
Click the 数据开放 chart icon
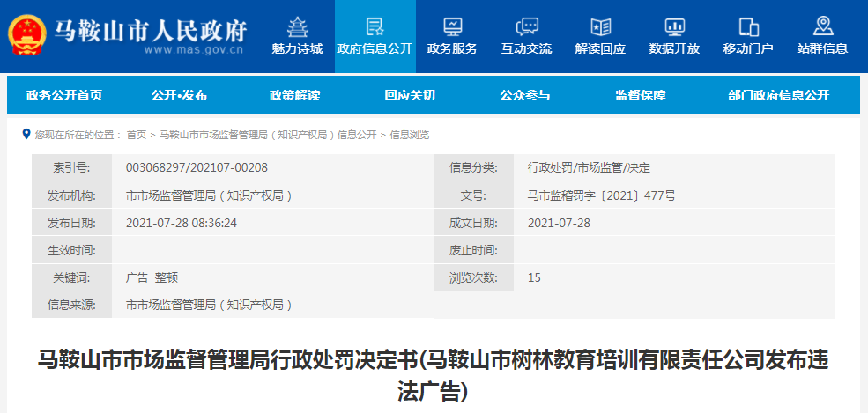pos(674,26)
